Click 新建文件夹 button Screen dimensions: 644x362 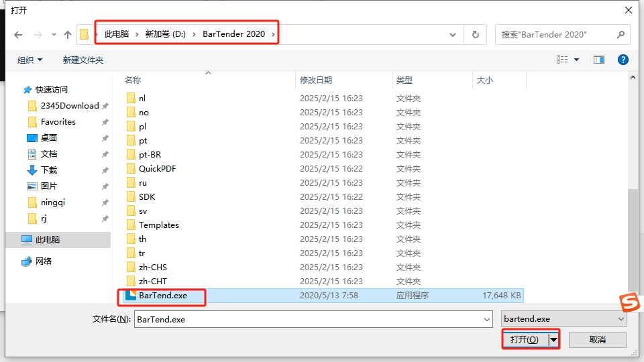[83, 60]
